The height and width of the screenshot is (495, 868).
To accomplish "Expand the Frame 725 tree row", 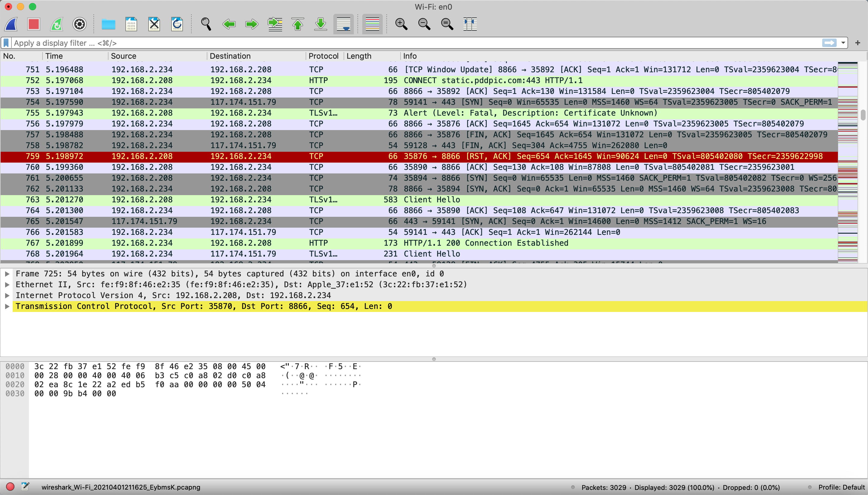I will pyautogui.click(x=7, y=274).
